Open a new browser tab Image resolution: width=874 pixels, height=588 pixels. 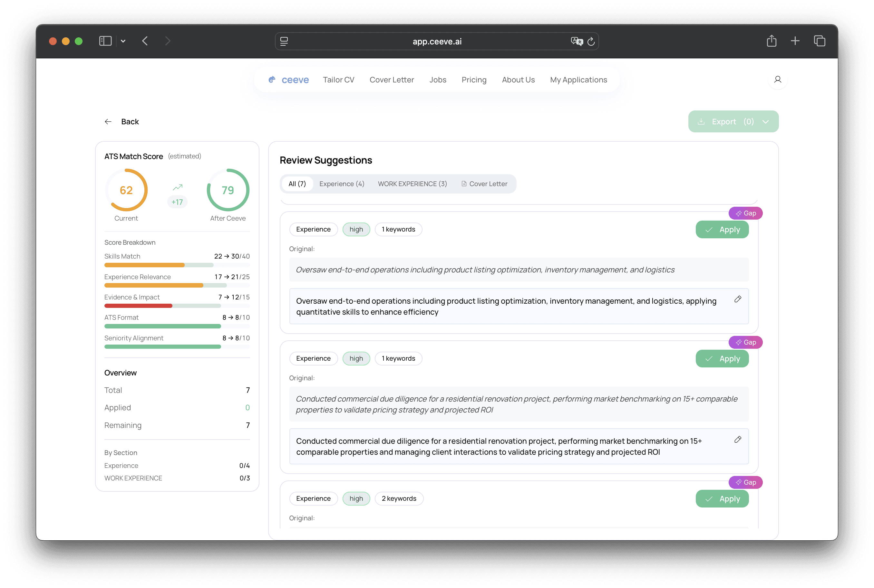click(x=795, y=41)
